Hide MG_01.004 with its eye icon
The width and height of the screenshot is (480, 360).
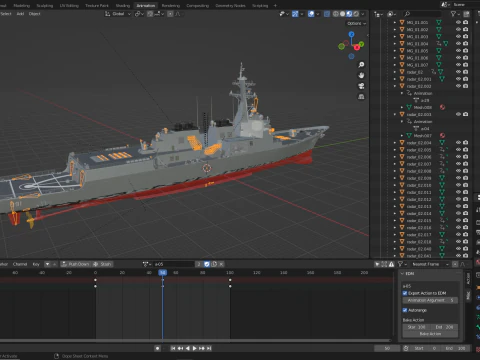(458, 44)
